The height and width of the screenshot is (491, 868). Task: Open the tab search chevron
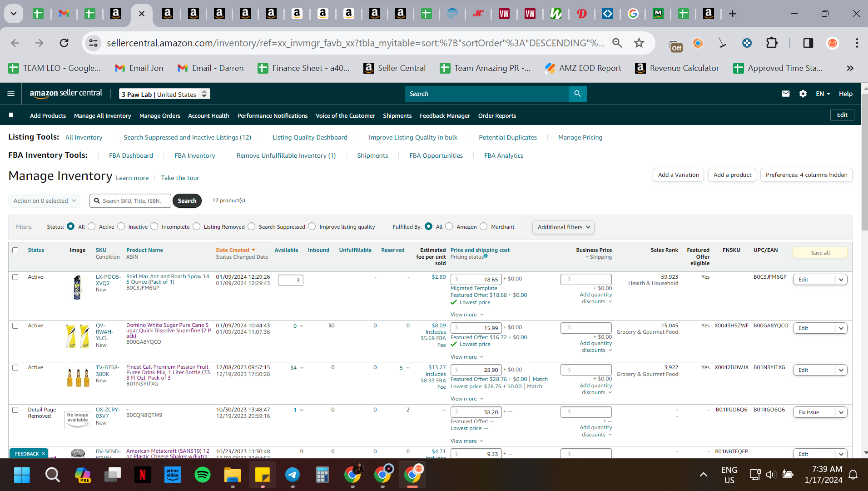tap(14, 14)
